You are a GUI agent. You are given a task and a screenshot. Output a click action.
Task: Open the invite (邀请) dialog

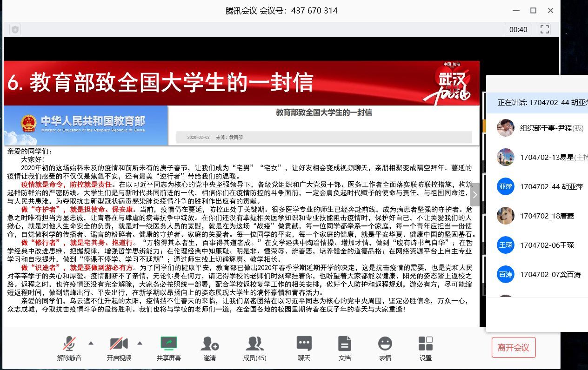[x=210, y=348]
